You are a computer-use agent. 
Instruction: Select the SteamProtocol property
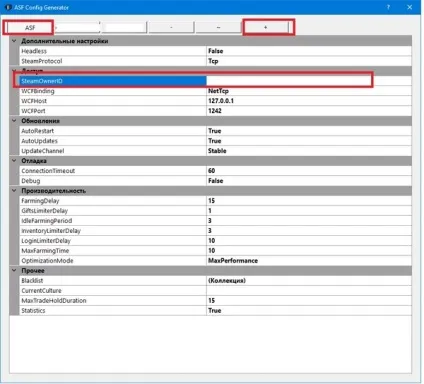[x=113, y=61]
